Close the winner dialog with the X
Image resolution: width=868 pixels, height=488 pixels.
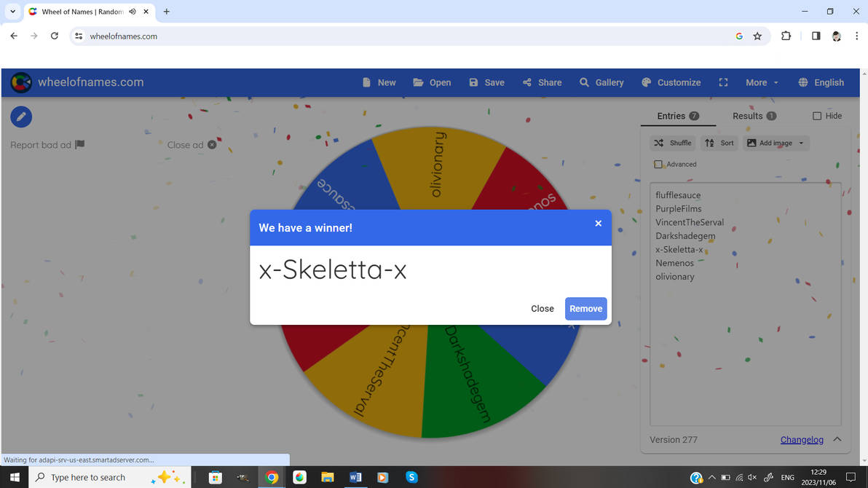point(599,223)
